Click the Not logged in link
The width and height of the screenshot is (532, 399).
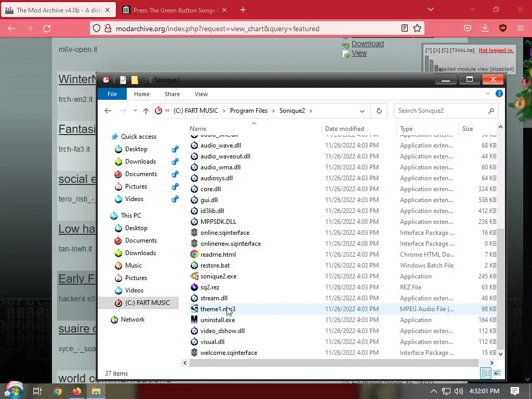point(496,50)
